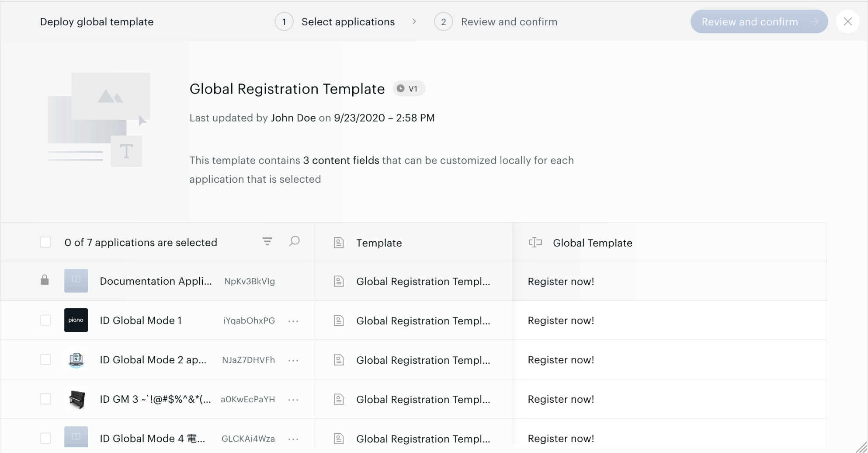868x453 pixels.
Task: Click the Review and confirm button
Action: pyautogui.click(x=759, y=21)
